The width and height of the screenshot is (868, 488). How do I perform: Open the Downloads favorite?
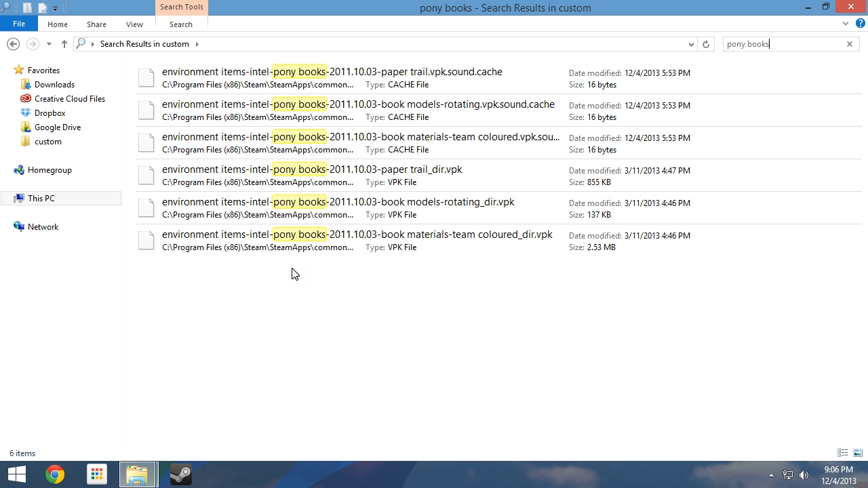(x=54, y=85)
